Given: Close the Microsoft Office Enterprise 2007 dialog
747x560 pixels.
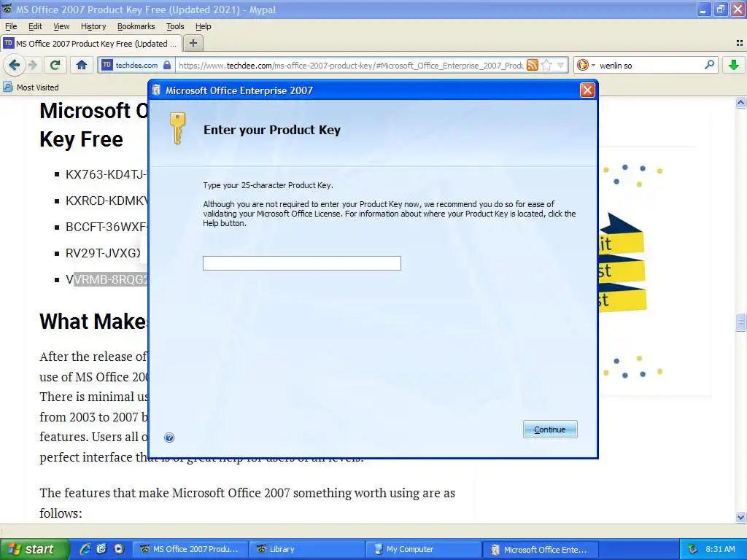Looking at the screenshot, I should tap(587, 90).
